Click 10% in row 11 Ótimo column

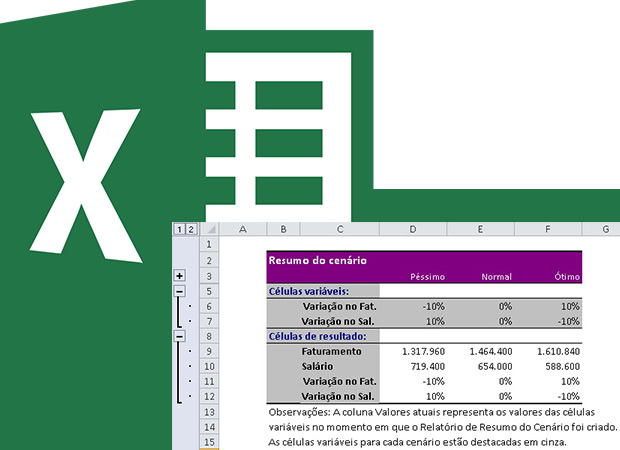(570, 382)
